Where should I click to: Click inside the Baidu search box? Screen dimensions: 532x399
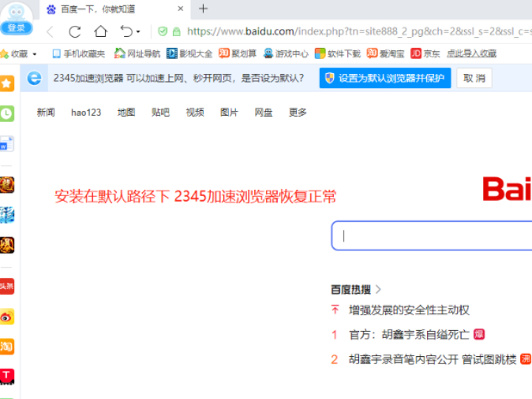pyautogui.click(x=432, y=236)
